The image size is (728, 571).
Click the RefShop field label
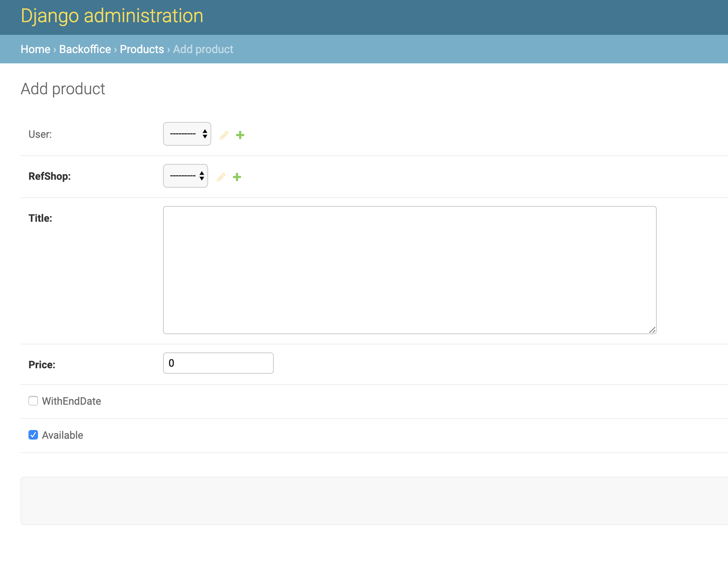pyautogui.click(x=49, y=176)
